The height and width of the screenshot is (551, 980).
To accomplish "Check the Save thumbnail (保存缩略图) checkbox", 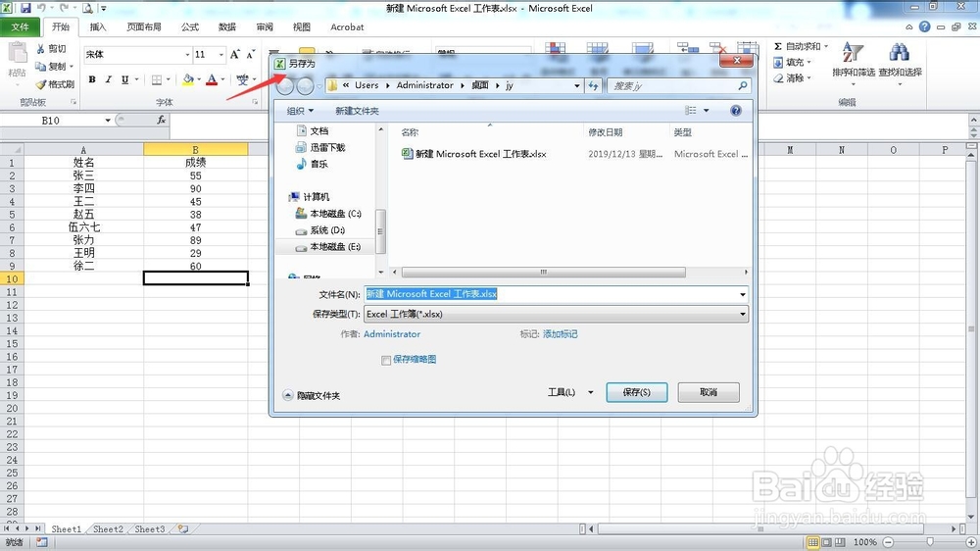I will 385,360.
